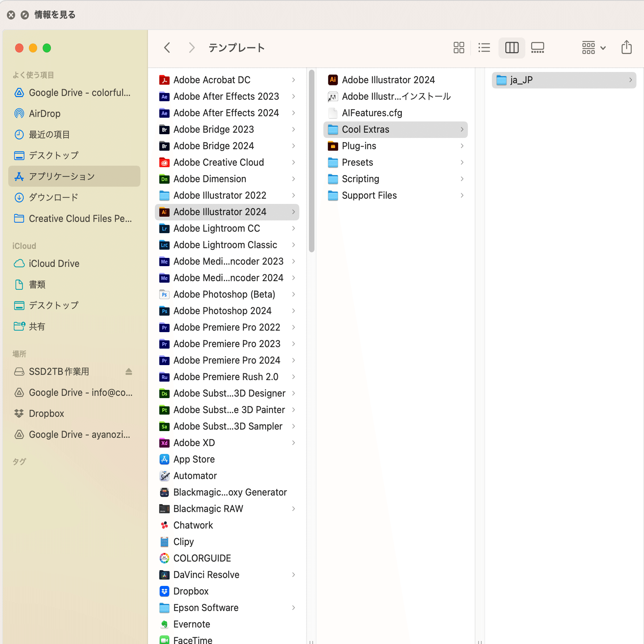Open AirDrop in the sidebar
This screenshot has height=644, width=644.
pos(74,114)
